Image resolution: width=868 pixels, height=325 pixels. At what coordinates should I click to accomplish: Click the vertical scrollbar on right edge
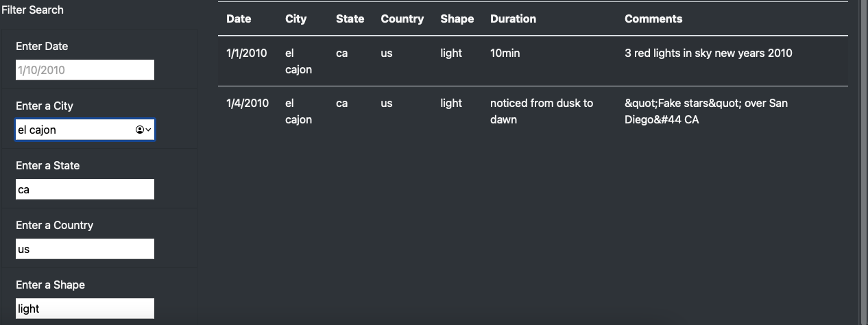[864, 162]
